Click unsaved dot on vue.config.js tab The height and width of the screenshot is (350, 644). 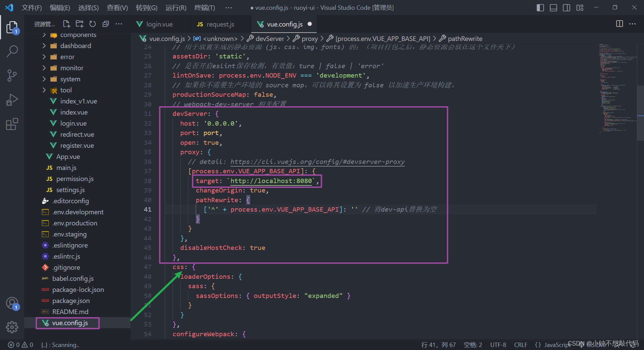coord(310,24)
